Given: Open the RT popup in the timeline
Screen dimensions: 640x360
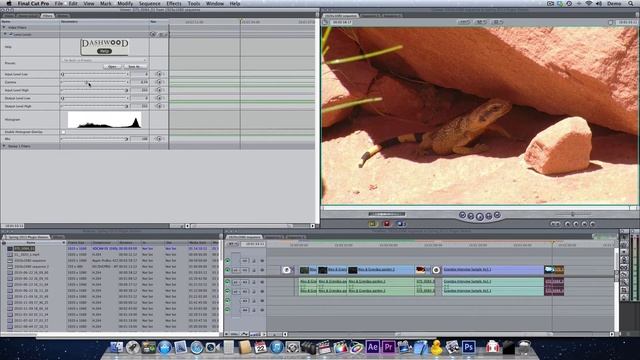Looking at the screenshot, I should pos(233,244).
